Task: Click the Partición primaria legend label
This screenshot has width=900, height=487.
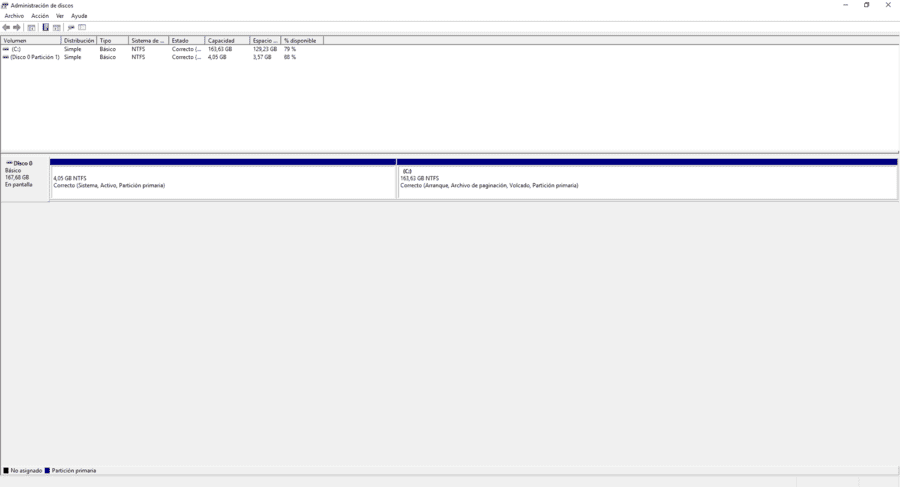Action: point(74,470)
